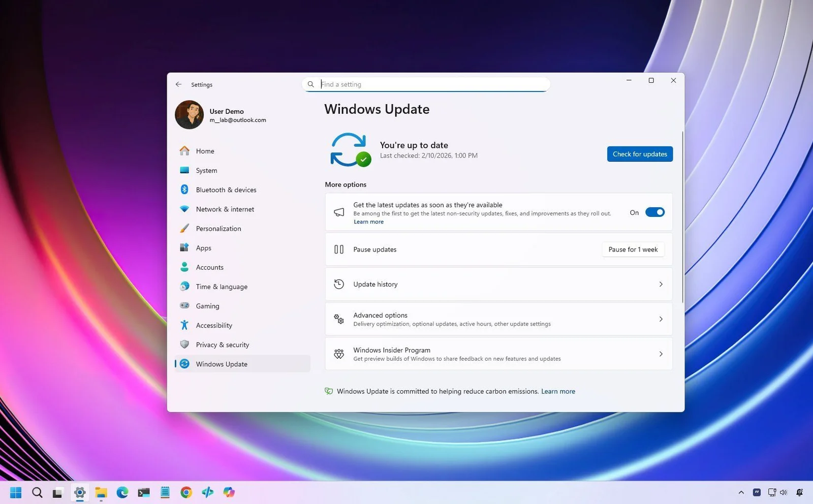Expand Update history chevron

click(x=661, y=285)
